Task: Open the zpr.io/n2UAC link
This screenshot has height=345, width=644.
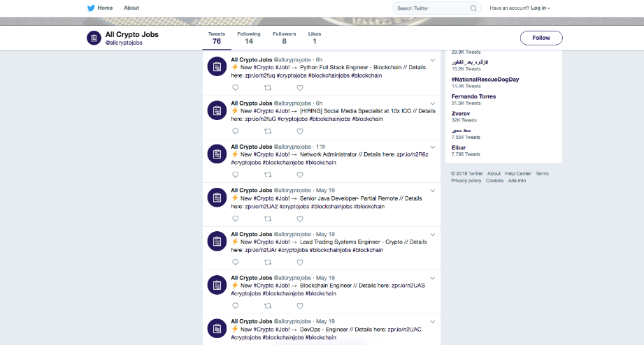Action: coord(405,330)
